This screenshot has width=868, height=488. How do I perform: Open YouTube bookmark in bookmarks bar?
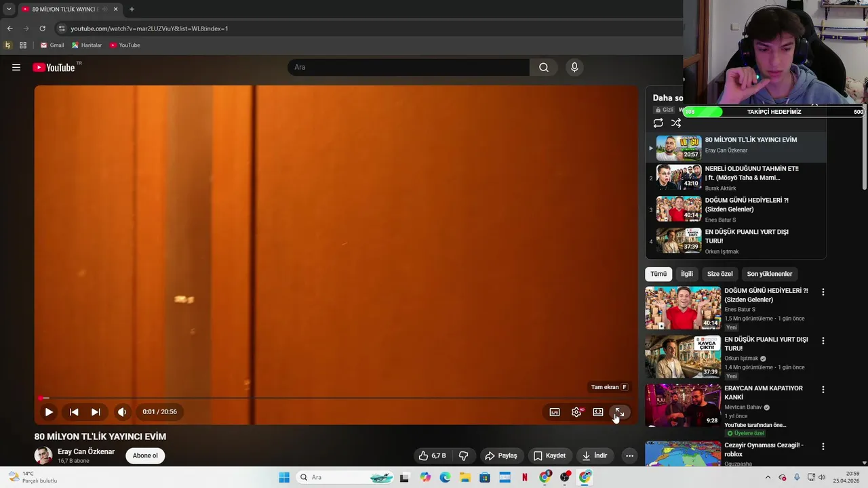(125, 45)
